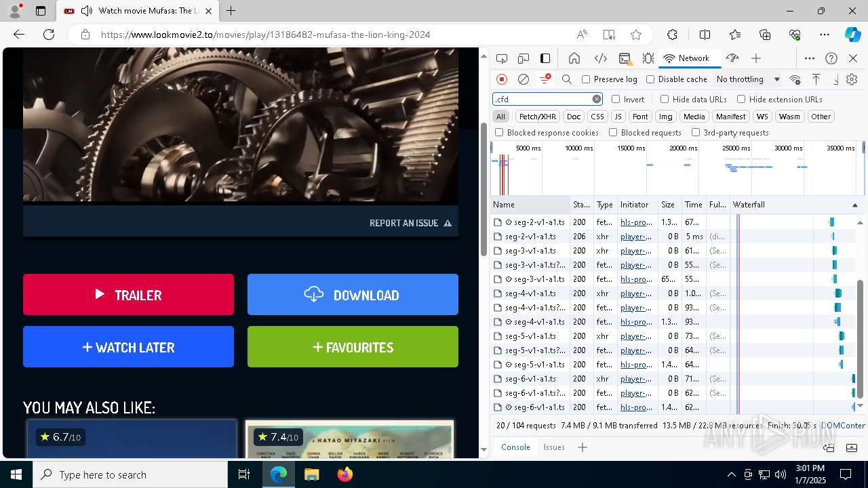Viewport: 868px width, 488px height.
Task: Select the Media request filter
Action: [694, 117]
